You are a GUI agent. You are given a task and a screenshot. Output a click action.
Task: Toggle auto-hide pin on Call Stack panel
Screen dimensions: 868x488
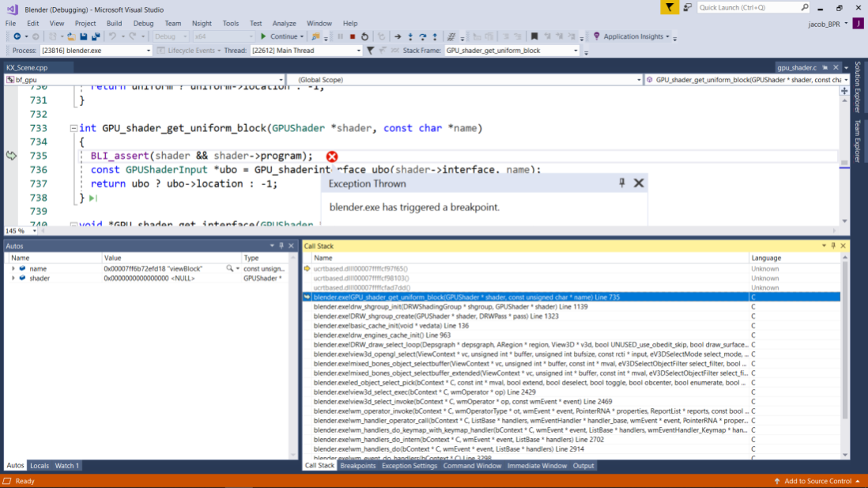click(833, 245)
